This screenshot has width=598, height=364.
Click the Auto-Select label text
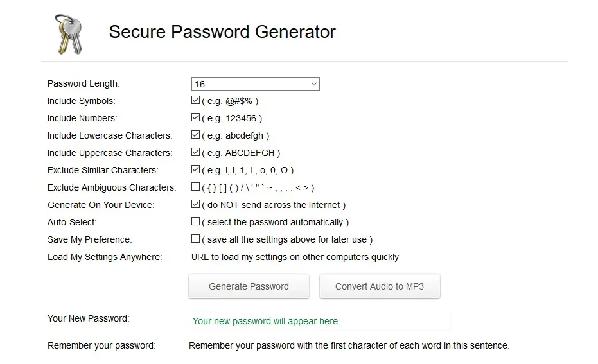(x=72, y=222)
